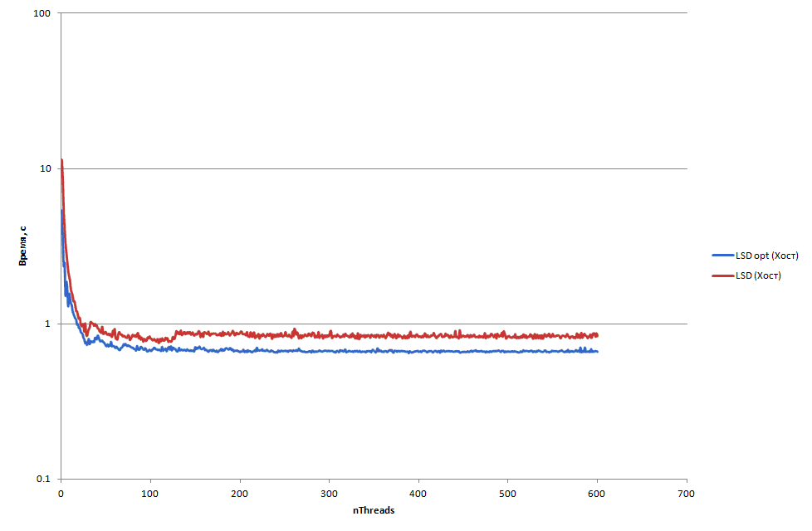This screenshot has height=531, width=812.
Task: Select the 'Время, с' vertical axis title
Action: 22,246
